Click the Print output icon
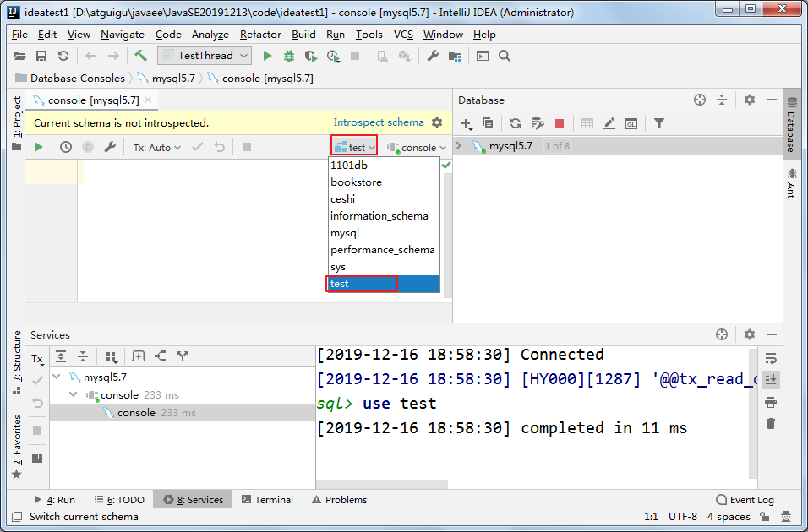 771,402
